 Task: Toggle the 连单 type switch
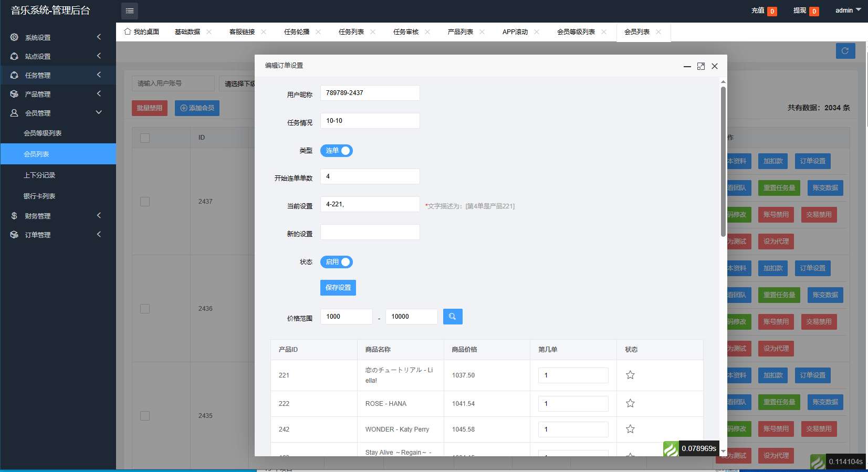click(337, 151)
